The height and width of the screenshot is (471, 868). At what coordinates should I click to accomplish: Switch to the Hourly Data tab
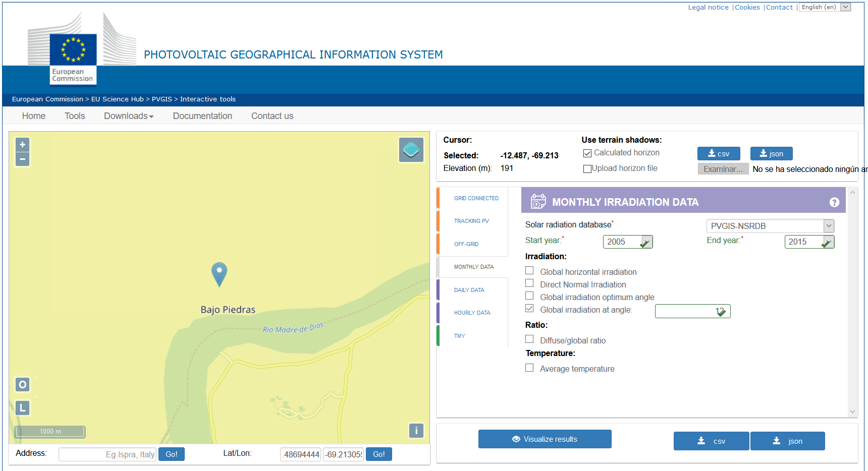pos(472,313)
